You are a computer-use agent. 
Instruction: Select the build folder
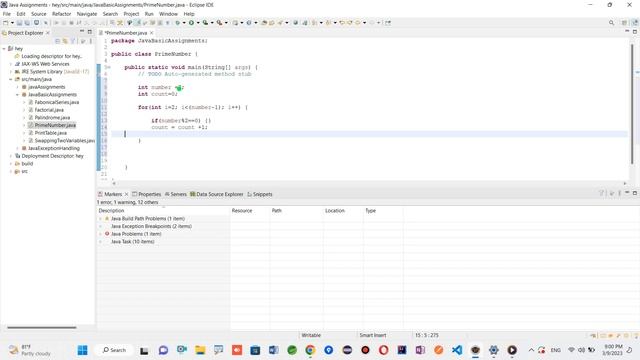pyautogui.click(x=27, y=164)
